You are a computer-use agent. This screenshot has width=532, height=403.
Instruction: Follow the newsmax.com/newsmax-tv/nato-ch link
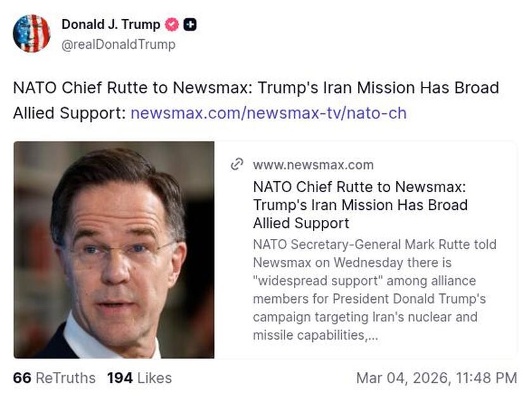[x=268, y=113]
